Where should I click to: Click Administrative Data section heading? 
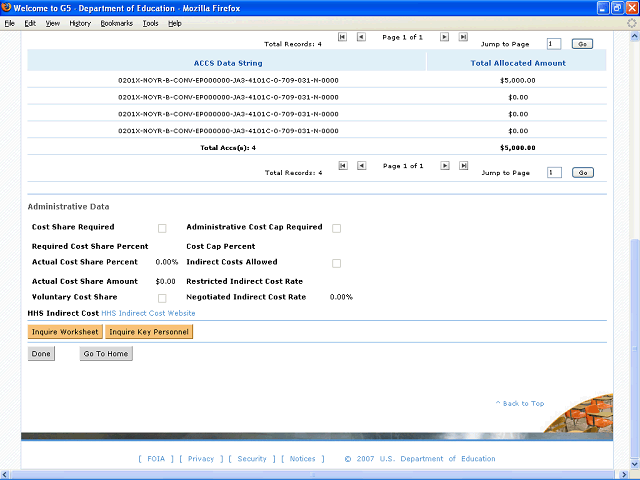point(69,207)
